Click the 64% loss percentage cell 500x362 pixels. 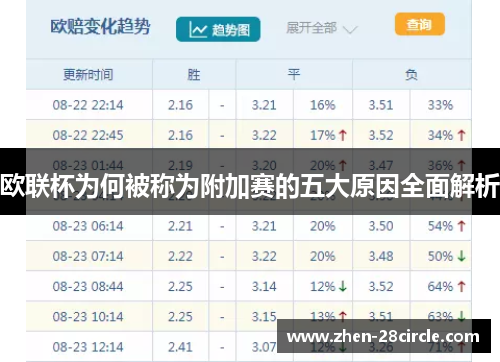click(440, 286)
